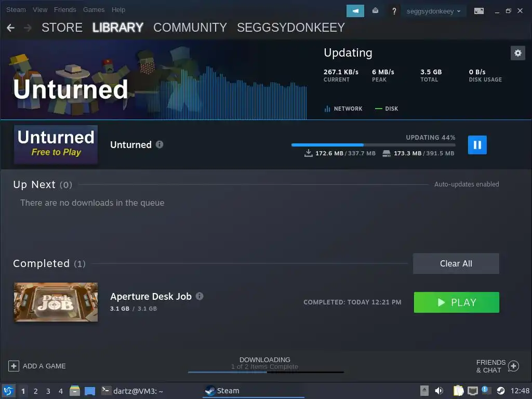Image resolution: width=532 pixels, height=399 pixels.
Task: Click the bottom download progress bar
Action: (265, 372)
